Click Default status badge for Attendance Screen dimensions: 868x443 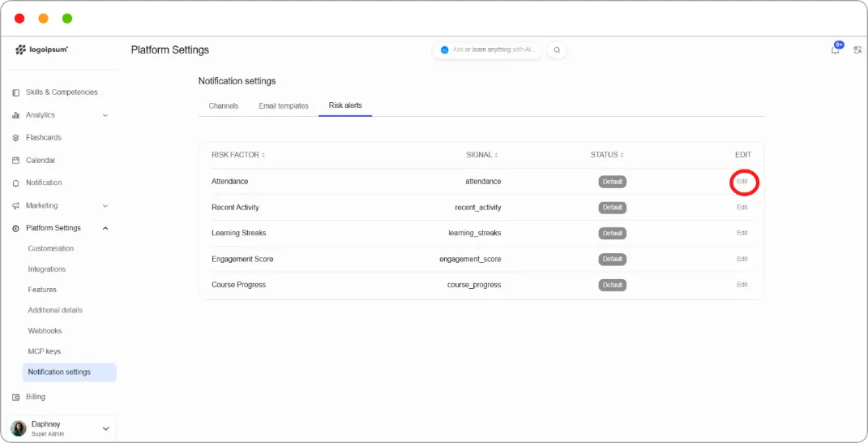pos(612,182)
